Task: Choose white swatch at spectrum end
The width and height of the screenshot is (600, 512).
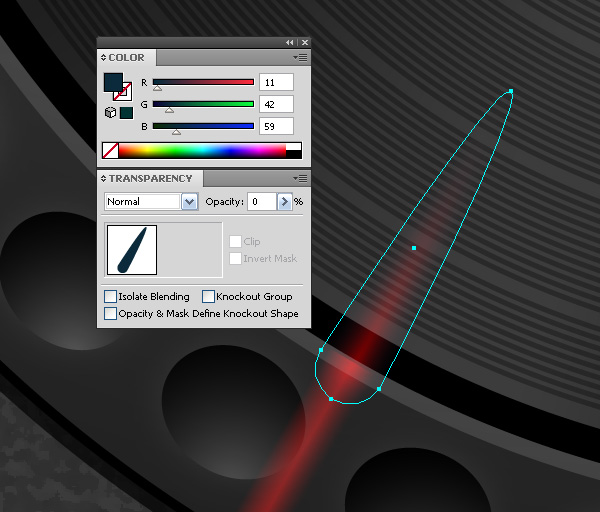Action: (293, 147)
